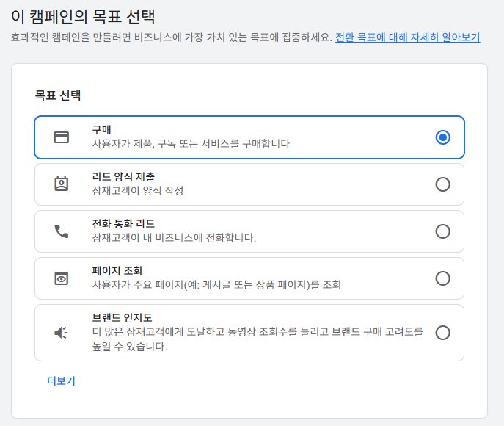The width and height of the screenshot is (504, 426).
Task: Click the contact form icon for 리드 양식 제출
Action: (61, 184)
